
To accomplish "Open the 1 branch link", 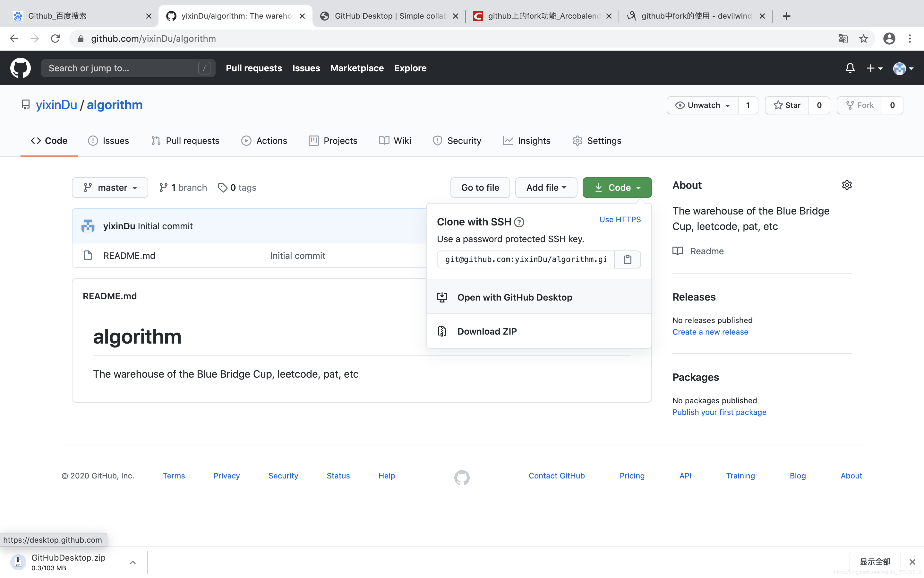I will pyautogui.click(x=183, y=188).
